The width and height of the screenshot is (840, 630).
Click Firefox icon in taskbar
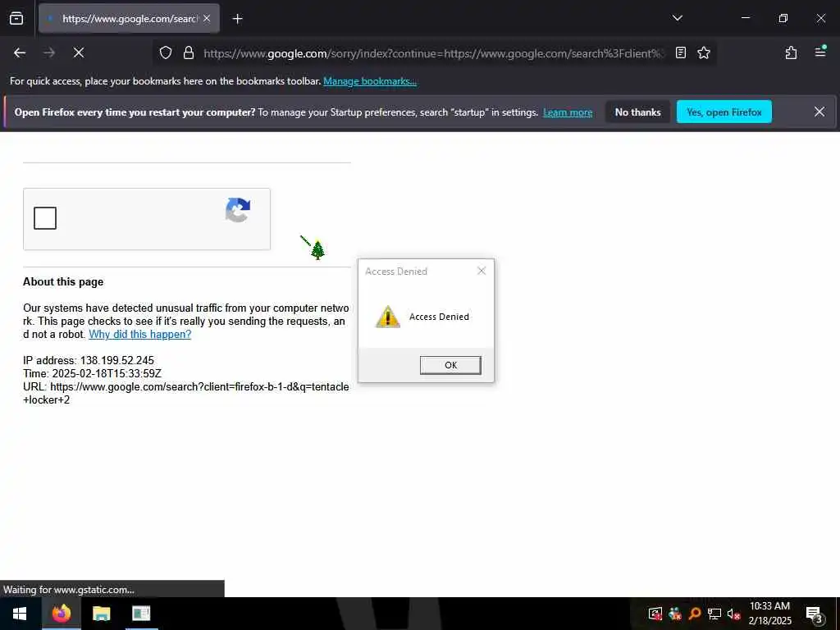click(62, 614)
